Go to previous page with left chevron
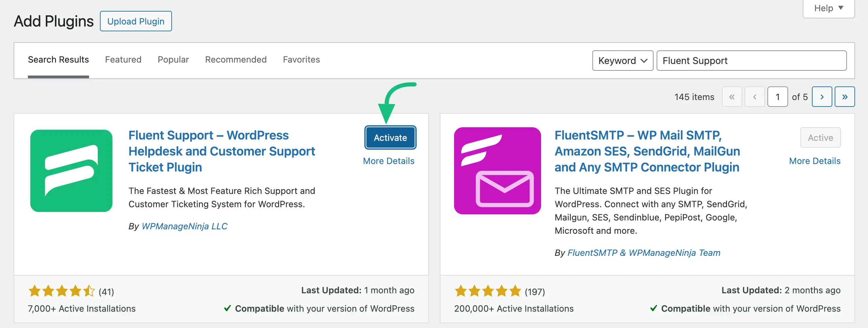Image resolution: width=868 pixels, height=328 pixels. (x=755, y=97)
